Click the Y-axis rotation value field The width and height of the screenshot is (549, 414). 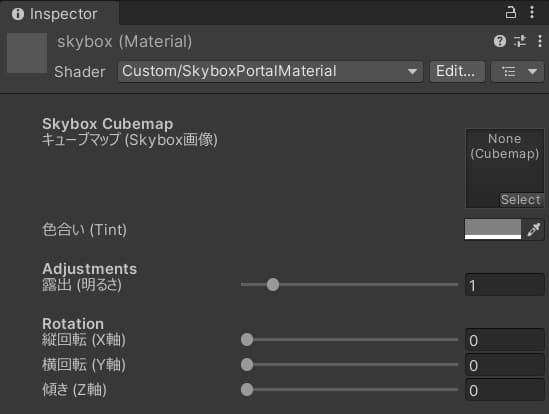tap(505, 365)
